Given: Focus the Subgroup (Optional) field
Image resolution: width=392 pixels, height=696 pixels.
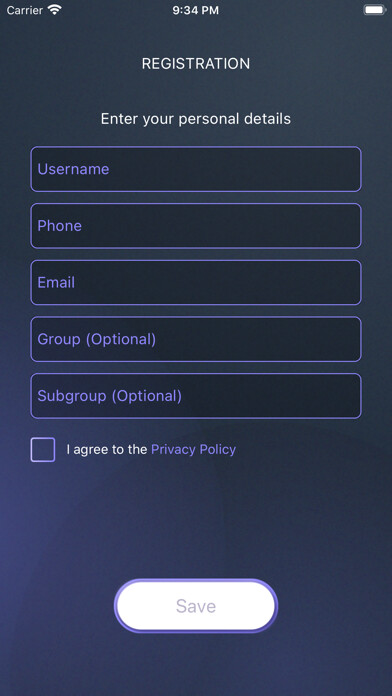Looking at the screenshot, I should pos(196,396).
